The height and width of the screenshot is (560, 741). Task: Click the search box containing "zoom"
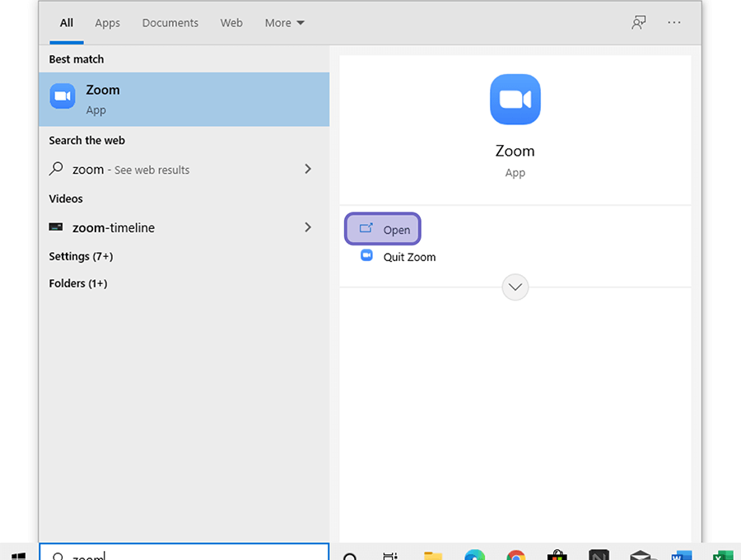point(184,552)
